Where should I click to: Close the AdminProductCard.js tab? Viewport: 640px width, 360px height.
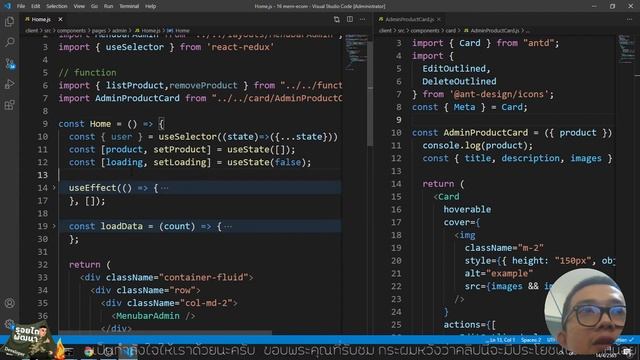click(x=439, y=19)
